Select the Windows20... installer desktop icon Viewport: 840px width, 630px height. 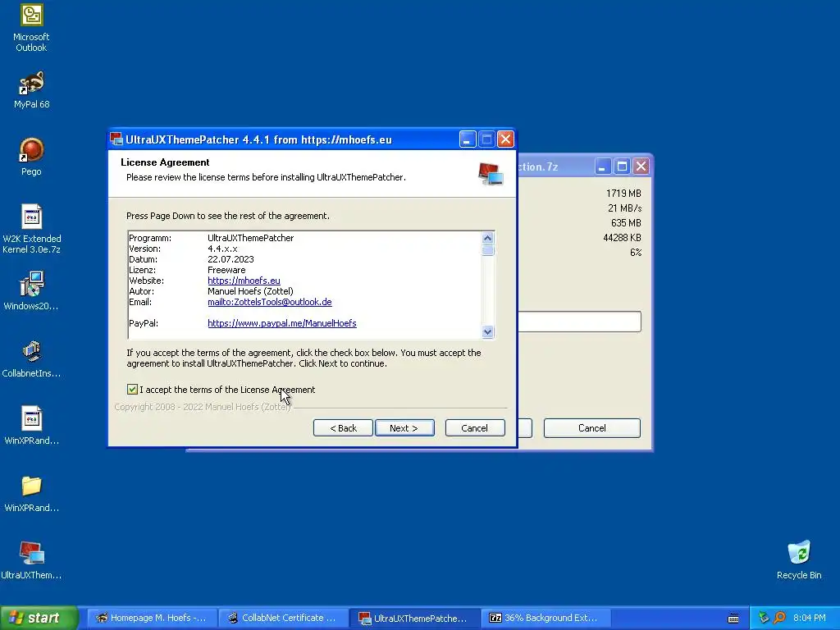pyautogui.click(x=31, y=291)
